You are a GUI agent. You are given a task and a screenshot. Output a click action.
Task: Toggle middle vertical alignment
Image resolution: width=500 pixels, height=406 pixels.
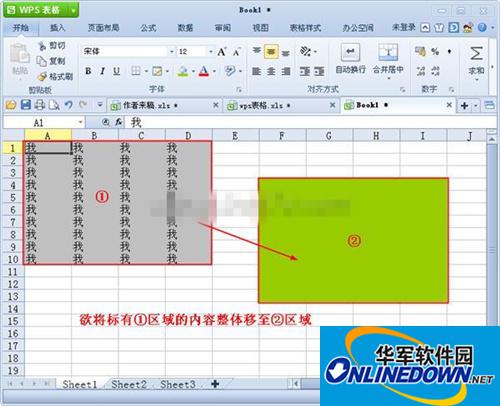[x=271, y=52]
